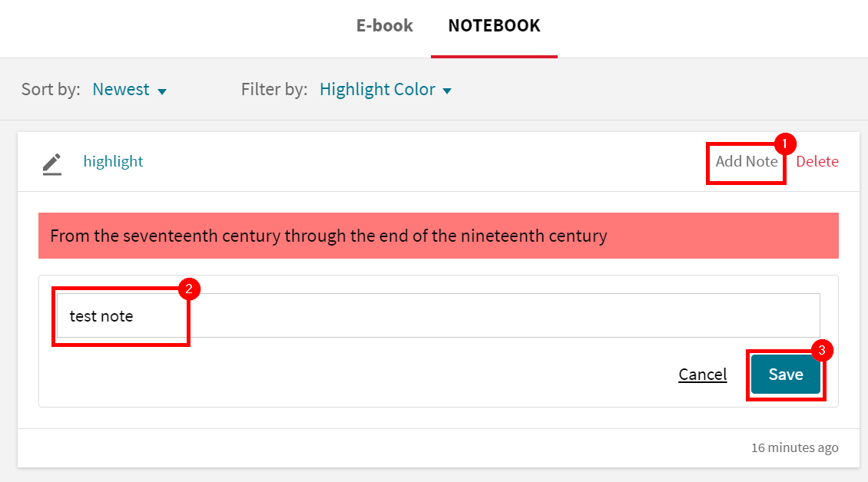The height and width of the screenshot is (482, 868).
Task: Cancel the note editing
Action: coord(702,375)
